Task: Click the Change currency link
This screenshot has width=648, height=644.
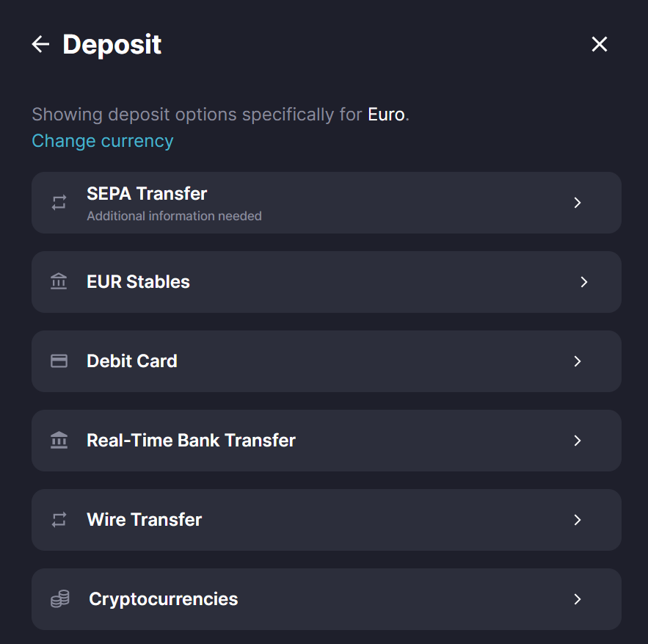Action: 103,141
